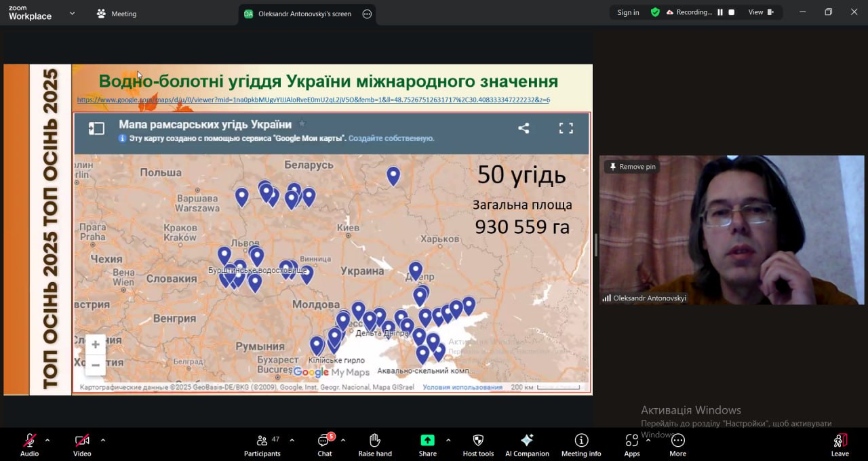The image size is (868, 461).
Task: Toggle the map sidebar panel icon
Action: 96,128
